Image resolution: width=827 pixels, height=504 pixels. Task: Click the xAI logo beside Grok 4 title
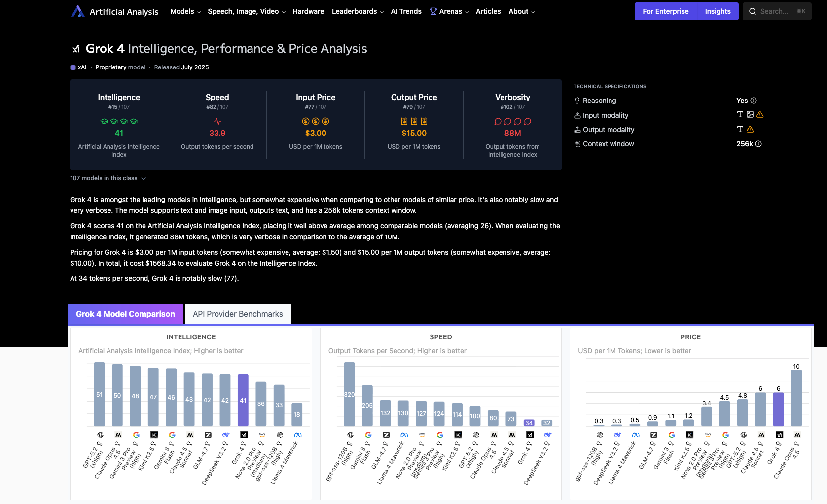[76, 49]
